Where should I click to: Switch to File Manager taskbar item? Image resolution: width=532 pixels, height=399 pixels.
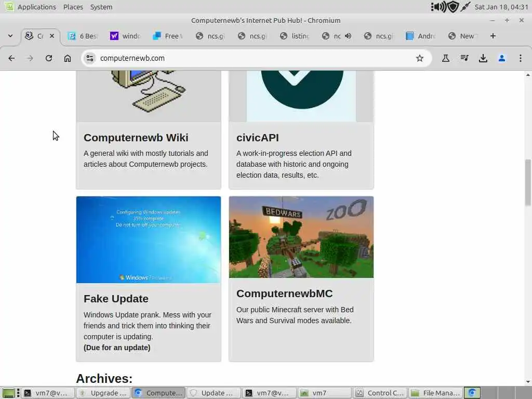(435, 393)
